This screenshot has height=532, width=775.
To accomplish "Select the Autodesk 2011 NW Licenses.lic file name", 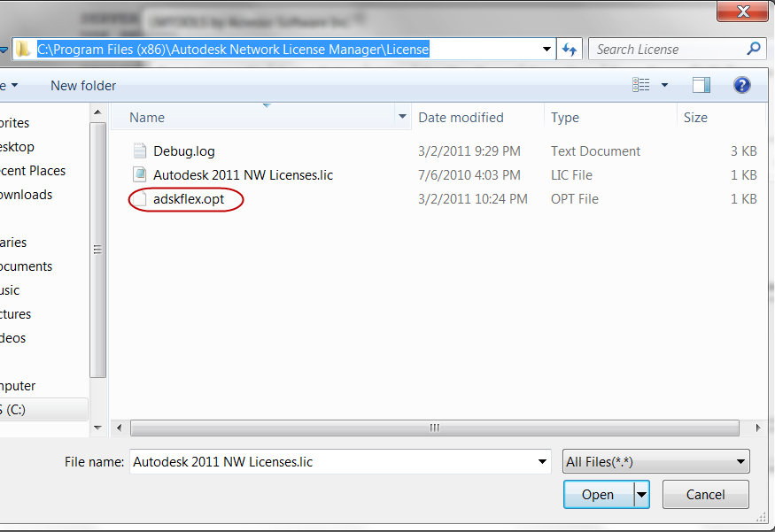I will 244,175.
